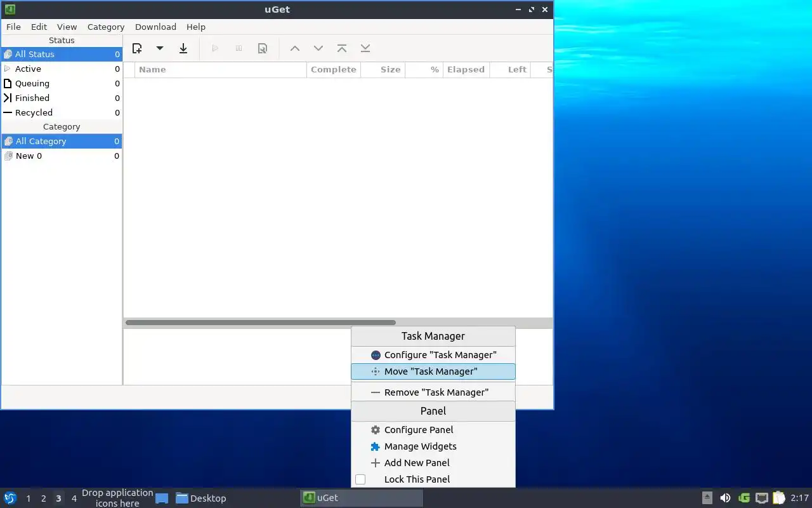
Task: Click the Finished status icon in the sidebar
Action: pyautogui.click(x=8, y=98)
